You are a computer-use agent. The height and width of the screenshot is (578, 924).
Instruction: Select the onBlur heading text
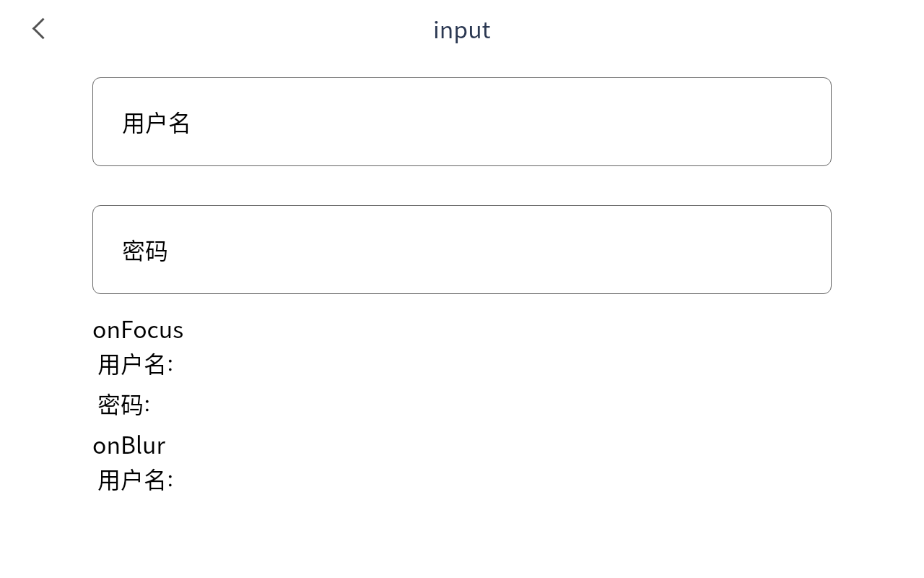tap(129, 445)
